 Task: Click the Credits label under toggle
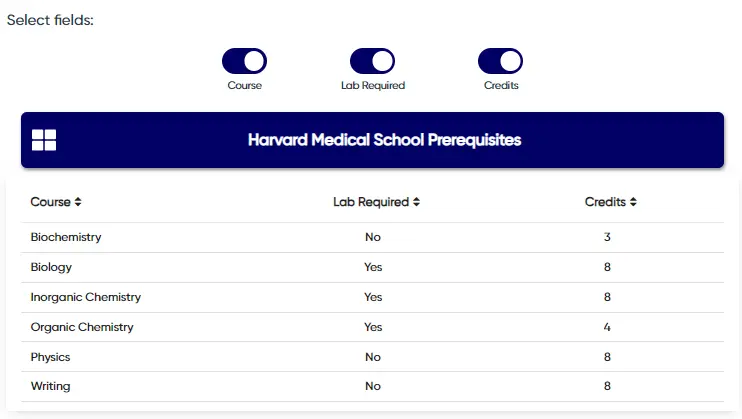500,86
